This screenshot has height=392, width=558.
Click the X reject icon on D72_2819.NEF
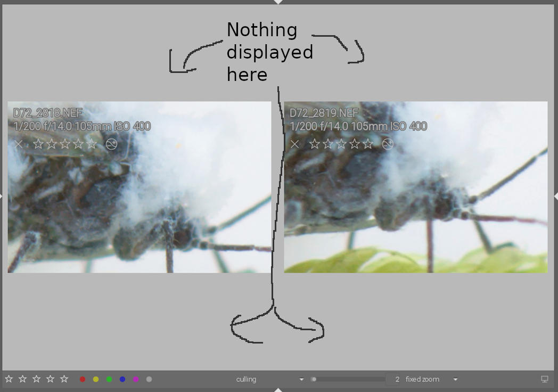pyautogui.click(x=294, y=143)
